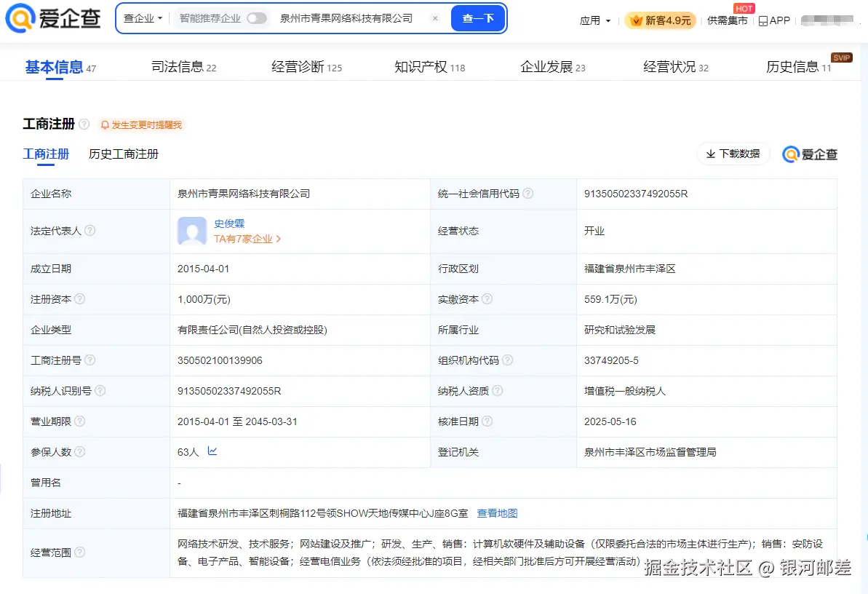Select the 历史工商注册 sub-tab
The height and width of the screenshot is (594, 868).
(x=124, y=154)
